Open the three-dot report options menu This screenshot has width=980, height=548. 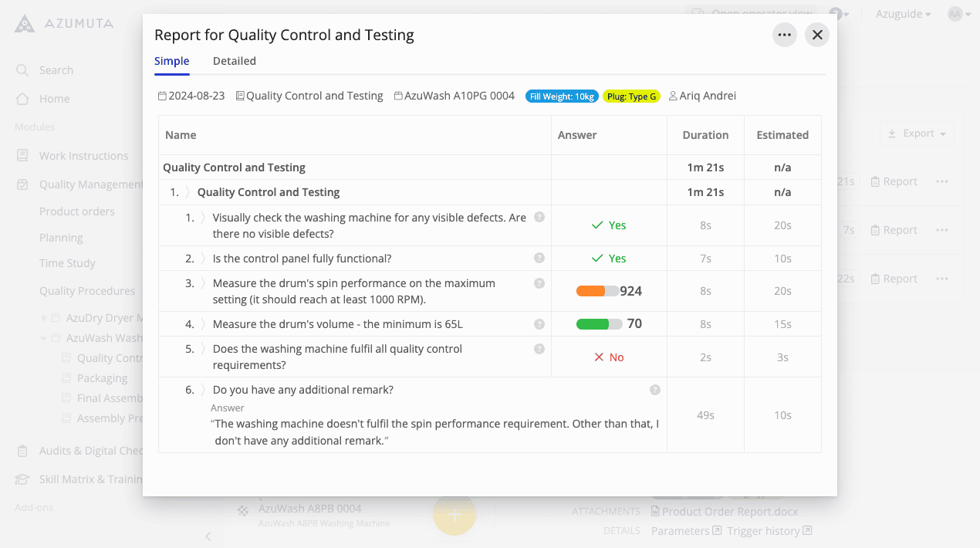click(x=785, y=35)
